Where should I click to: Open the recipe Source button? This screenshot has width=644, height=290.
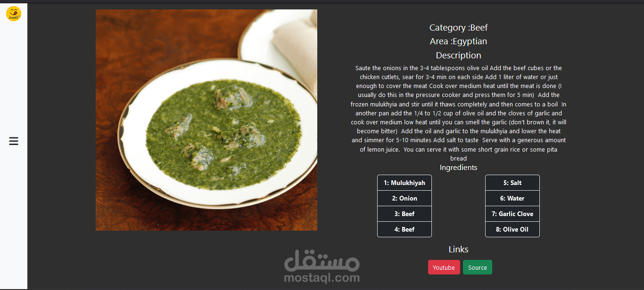(477, 267)
